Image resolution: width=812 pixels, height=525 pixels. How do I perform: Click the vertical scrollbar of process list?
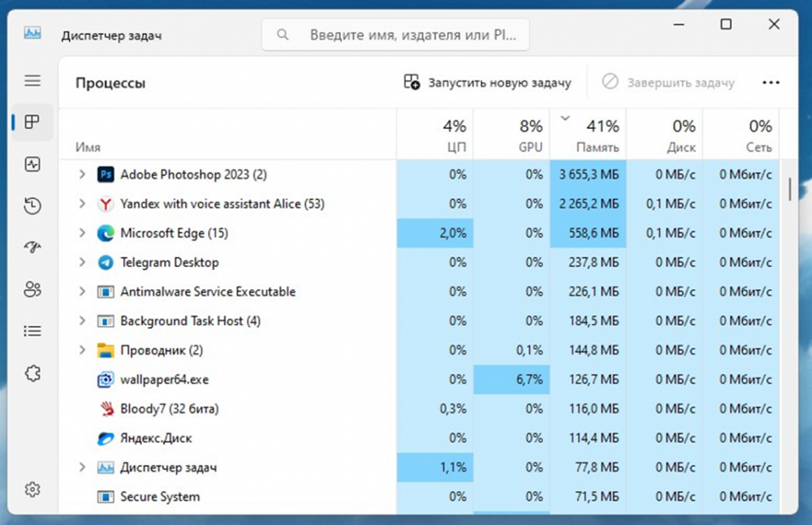click(x=789, y=187)
